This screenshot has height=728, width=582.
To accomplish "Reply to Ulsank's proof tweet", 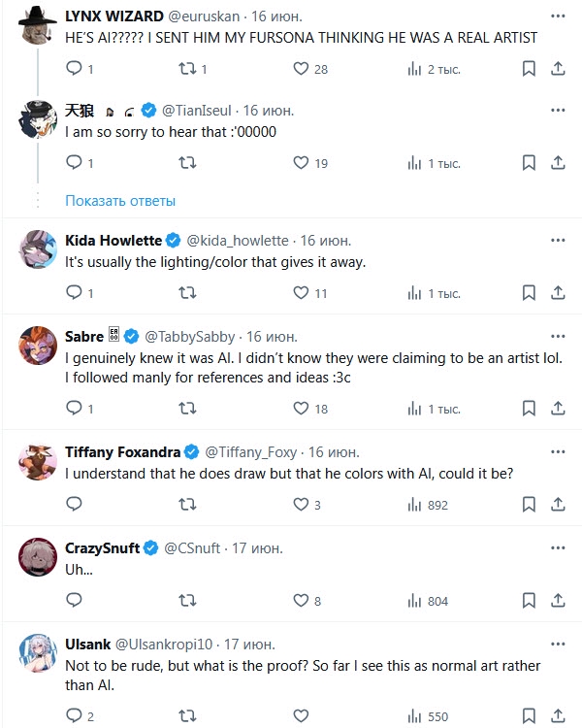I will tap(73, 717).
